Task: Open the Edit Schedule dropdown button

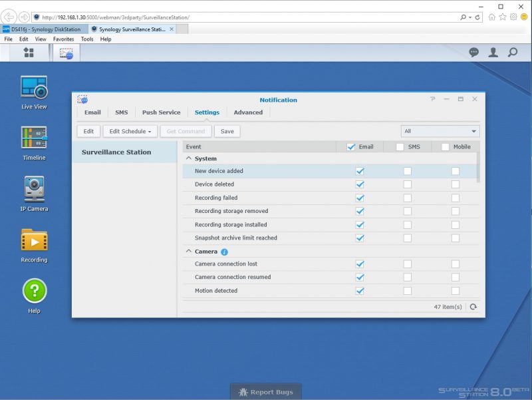Action: 130,131
